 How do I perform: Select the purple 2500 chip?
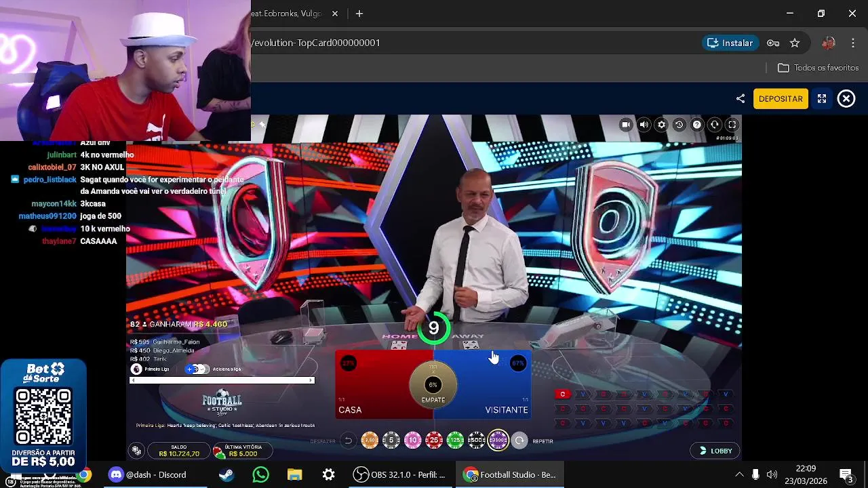click(x=498, y=441)
